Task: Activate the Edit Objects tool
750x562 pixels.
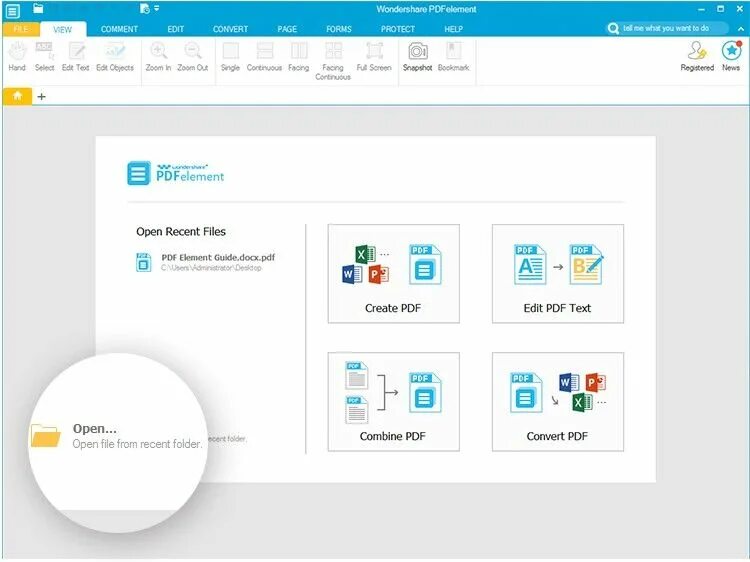Action: point(115,56)
